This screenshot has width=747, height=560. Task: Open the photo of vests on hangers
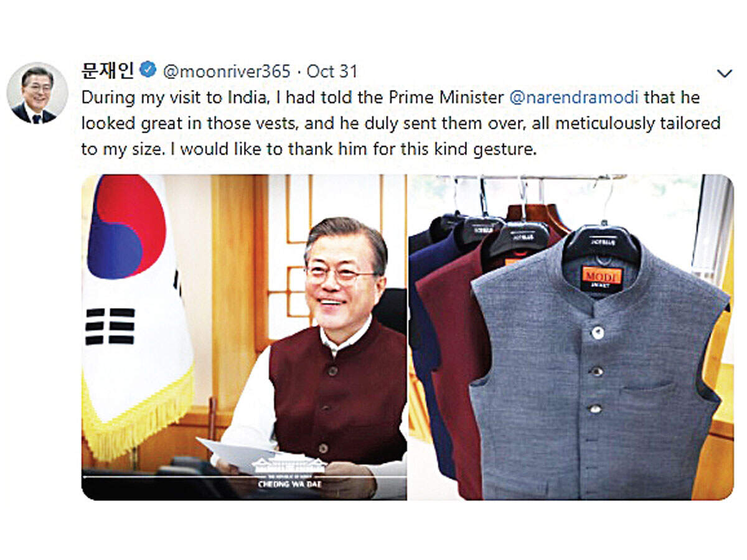(571, 337)
